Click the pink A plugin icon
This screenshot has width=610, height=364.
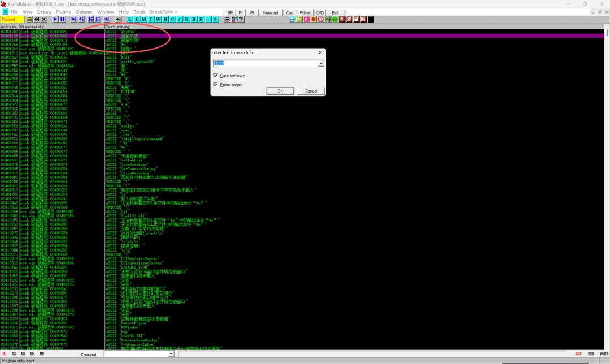[306, 19]
